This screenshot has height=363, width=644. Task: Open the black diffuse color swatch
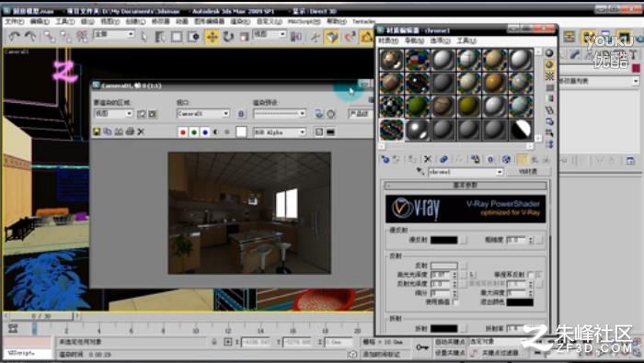pos(443,240)
